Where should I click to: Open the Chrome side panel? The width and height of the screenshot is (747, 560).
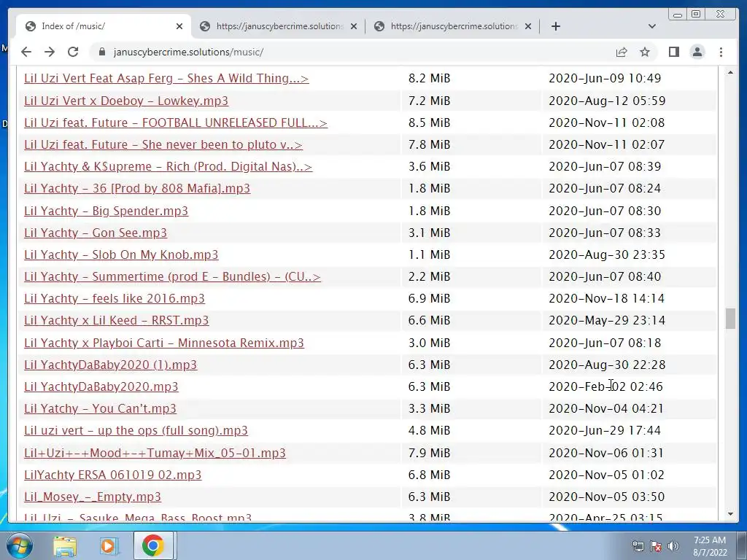pyautogui.click(x=673, y=52)
